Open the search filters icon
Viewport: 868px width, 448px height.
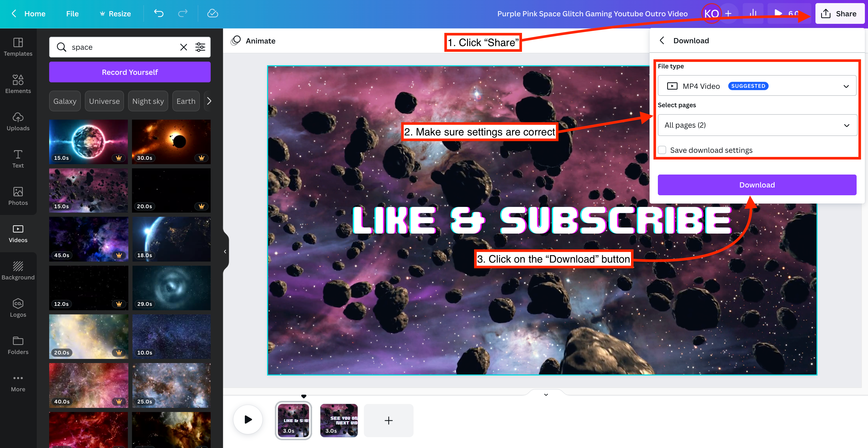[x=200, y=47]
